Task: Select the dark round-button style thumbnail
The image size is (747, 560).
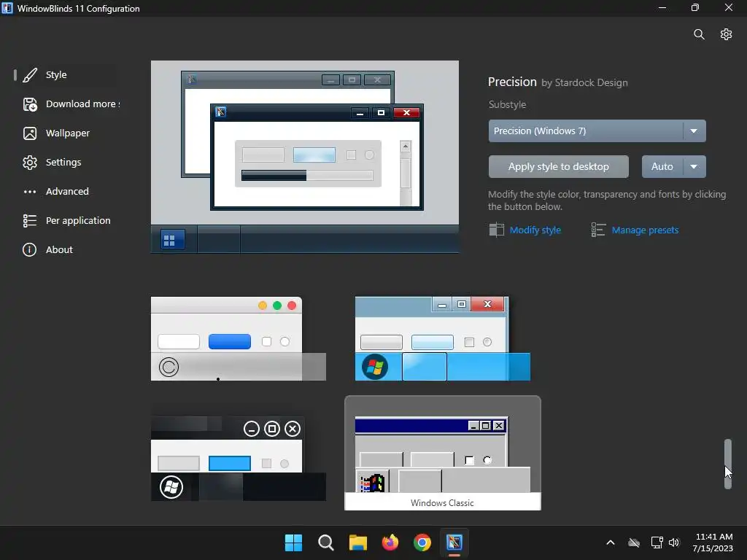Action: coord(239,459)
